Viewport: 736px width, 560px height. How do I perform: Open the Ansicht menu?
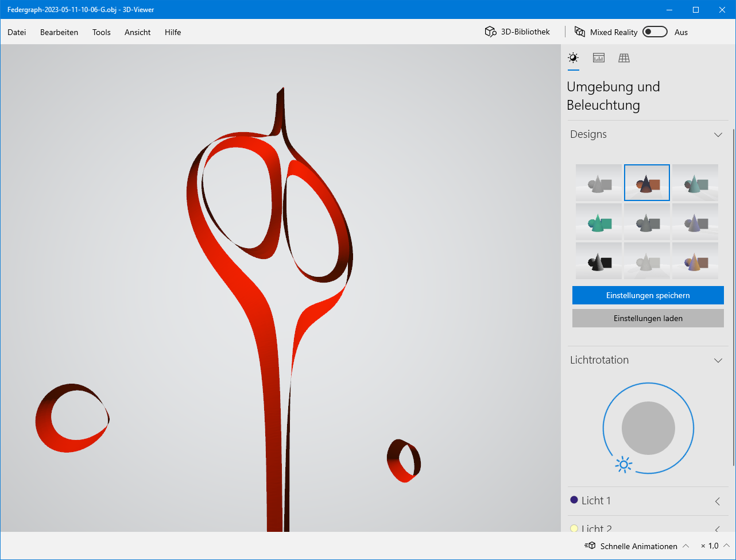coord(137,32)
